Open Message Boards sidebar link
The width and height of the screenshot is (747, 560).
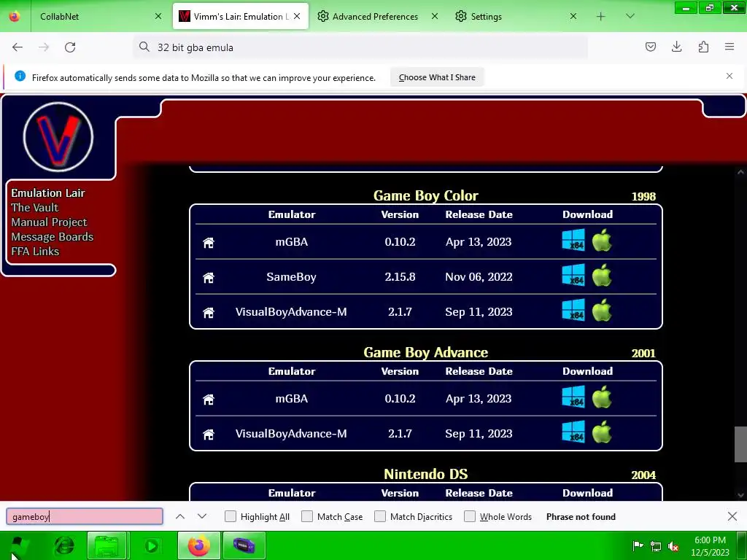point(53,237)
